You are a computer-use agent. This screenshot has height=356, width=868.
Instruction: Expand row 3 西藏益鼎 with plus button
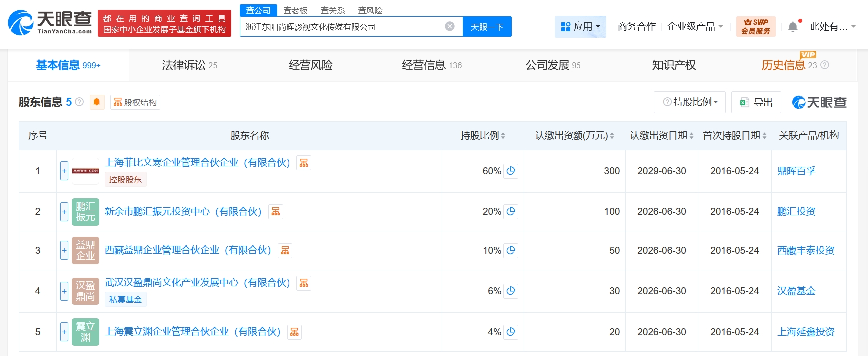coord(64,250)
